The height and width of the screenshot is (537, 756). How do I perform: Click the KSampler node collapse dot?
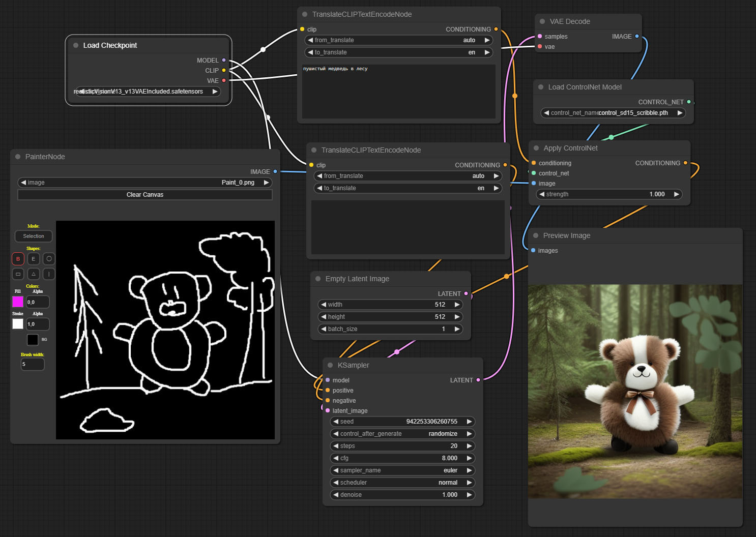point(331,365)
